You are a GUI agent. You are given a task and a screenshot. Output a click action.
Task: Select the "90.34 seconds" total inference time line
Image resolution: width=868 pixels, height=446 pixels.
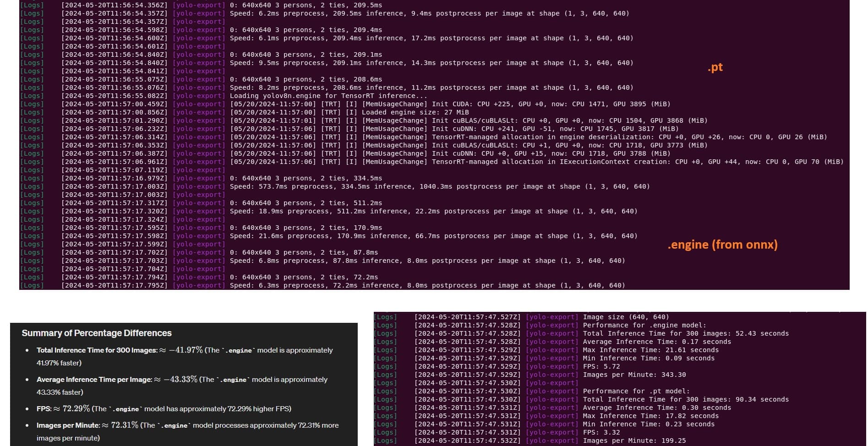tap(685, 399)
